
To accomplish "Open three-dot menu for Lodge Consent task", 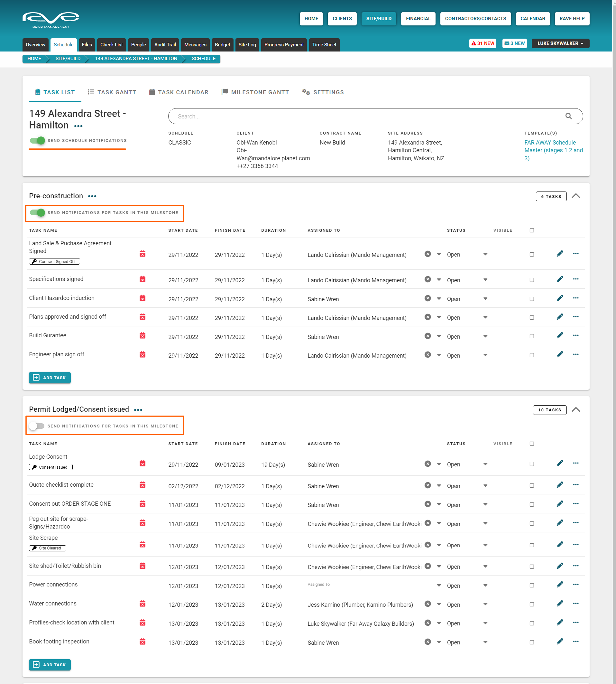I will point(576,463).
